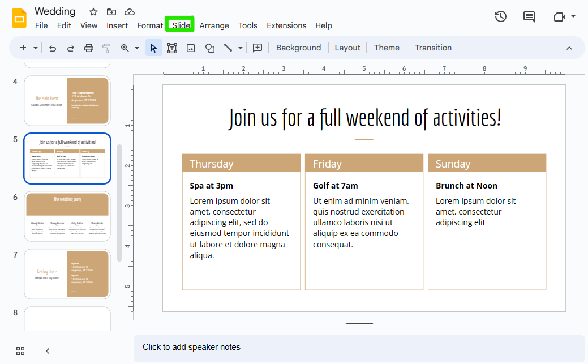Open version history clock icon

pyautogui.click(x=500, y=17)
